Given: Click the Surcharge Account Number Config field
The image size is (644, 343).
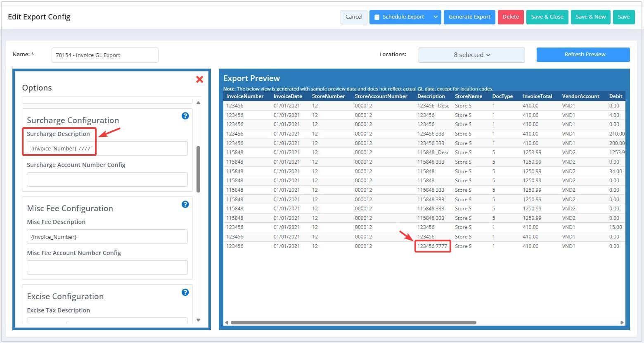Looking at the screenshot, I should pyautogui.click(x=107, y=179).
